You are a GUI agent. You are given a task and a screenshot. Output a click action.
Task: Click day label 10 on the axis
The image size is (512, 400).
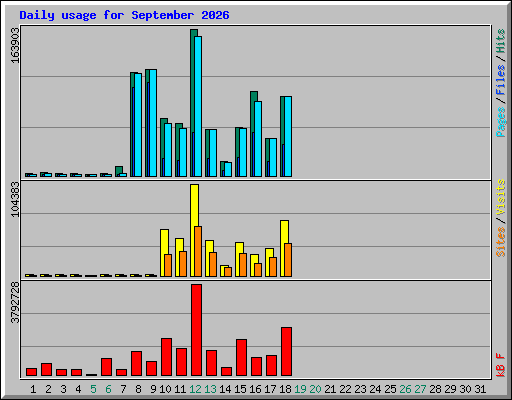[165, 389]
